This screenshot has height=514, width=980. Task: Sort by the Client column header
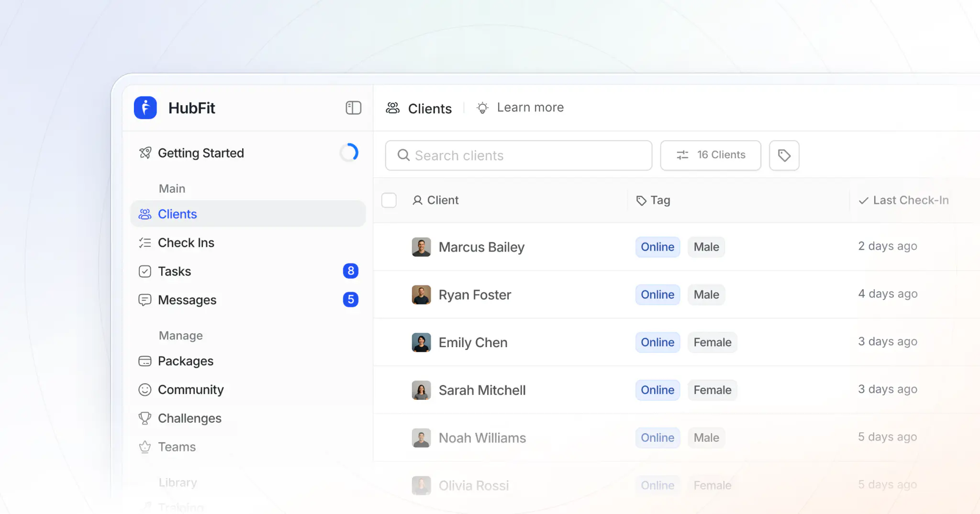click(435, 200)
